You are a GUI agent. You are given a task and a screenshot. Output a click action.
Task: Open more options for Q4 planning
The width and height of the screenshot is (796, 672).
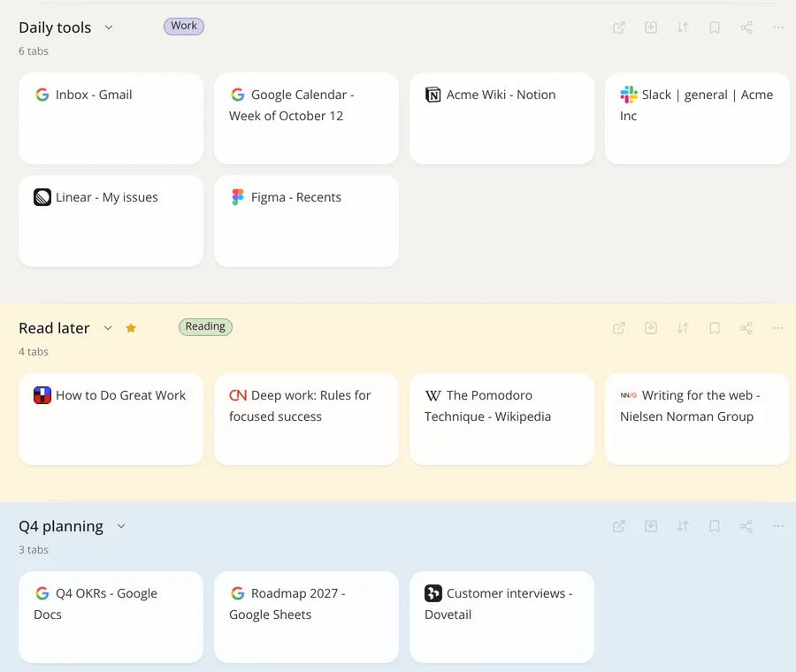click(778, 526)
